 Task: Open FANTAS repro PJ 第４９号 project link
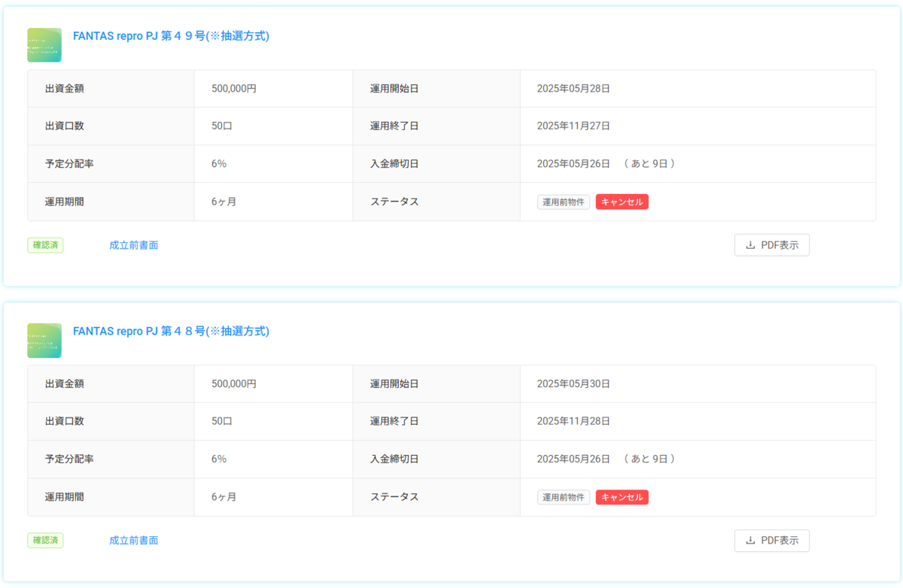coord(171,35)
